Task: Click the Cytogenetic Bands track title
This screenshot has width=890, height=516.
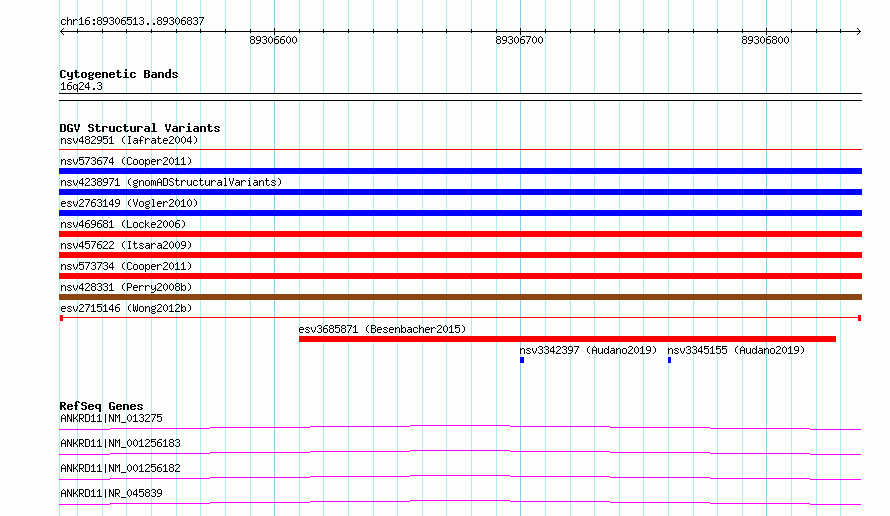Action: click(x=119, y=74)
